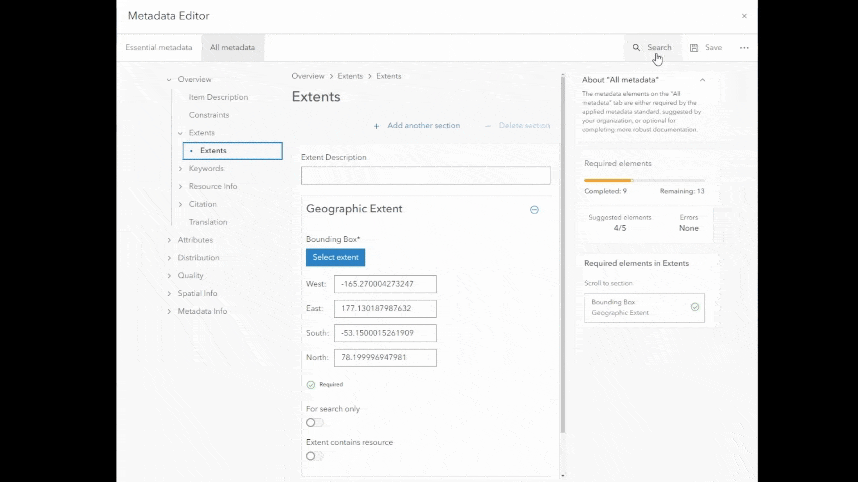Click the Bounding Box completed checkmark icon
Image resolution: width=858 pixels, height=482 pixels.
point(695,307)
